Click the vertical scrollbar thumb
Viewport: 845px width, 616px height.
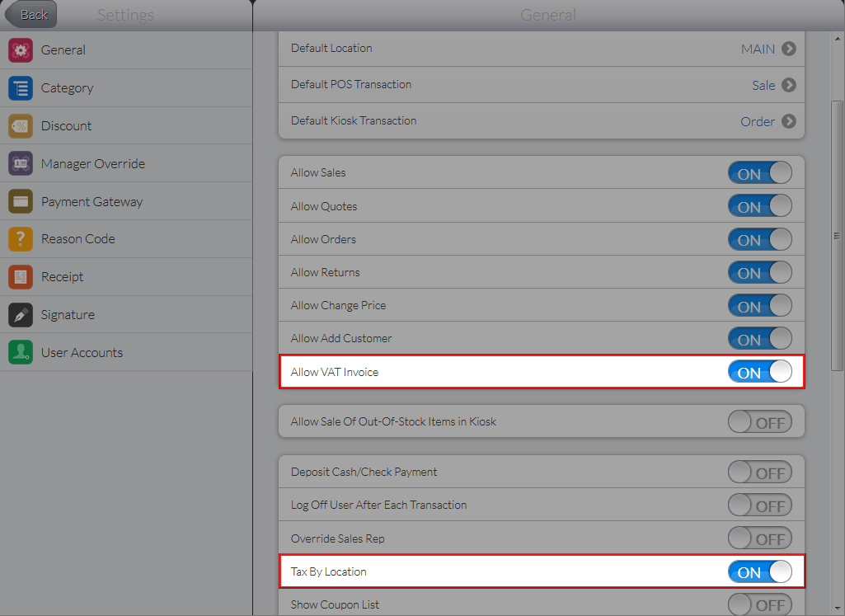click(x=838, y=235)
